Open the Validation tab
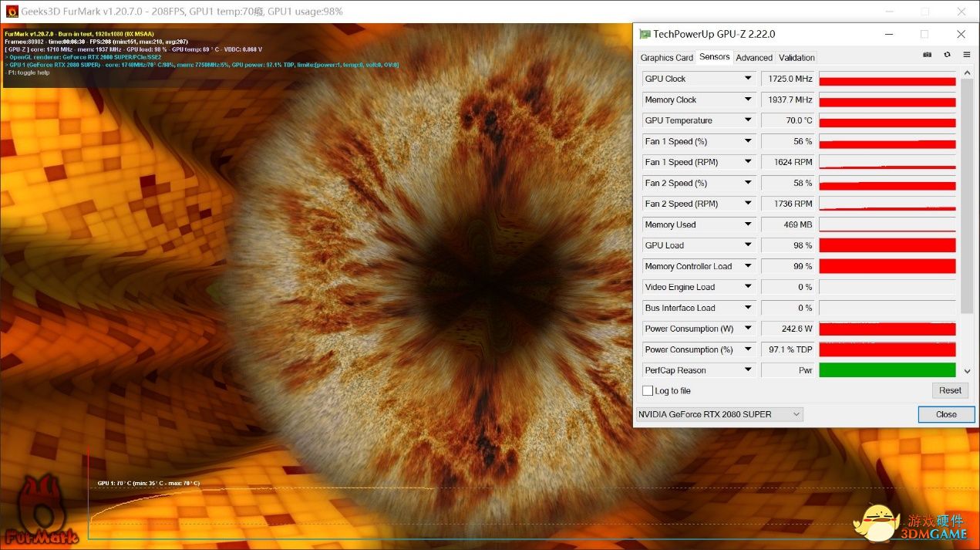Screen dimensions: 980x550 click(x=796, y=58)
